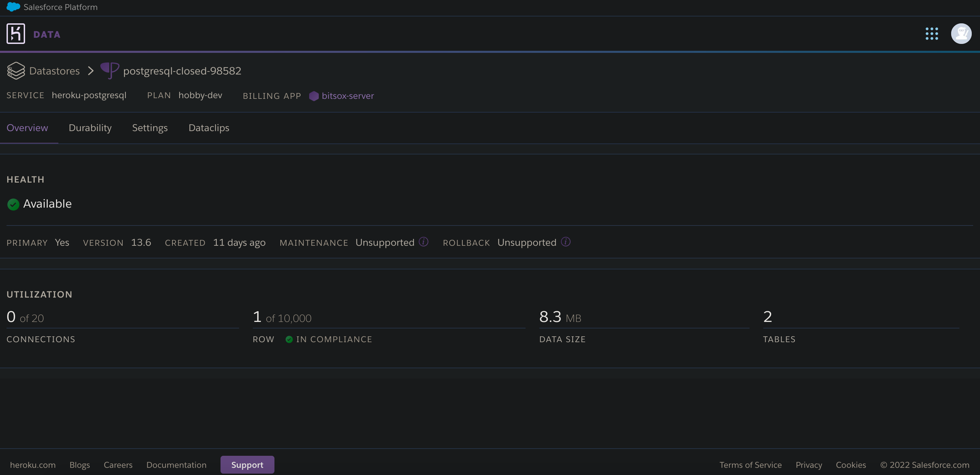
Task: Switch to the Overview tab
Action: (27, 128)
